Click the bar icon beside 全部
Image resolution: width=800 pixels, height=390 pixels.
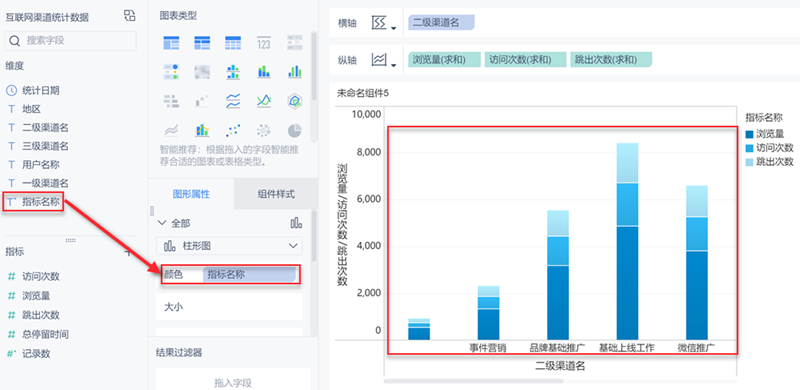[x=296, y=223]
